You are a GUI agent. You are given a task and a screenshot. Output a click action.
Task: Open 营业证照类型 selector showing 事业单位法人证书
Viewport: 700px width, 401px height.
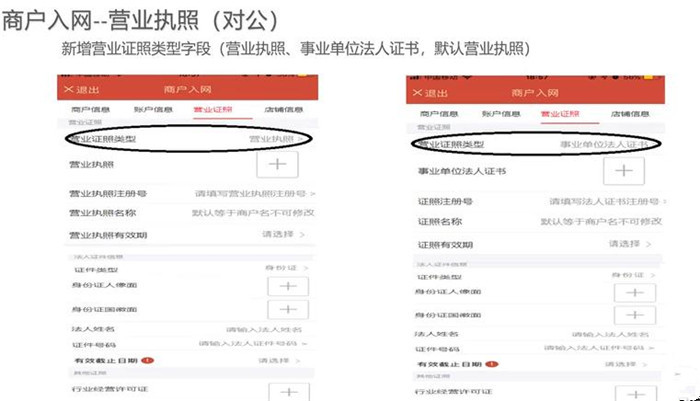536,144
